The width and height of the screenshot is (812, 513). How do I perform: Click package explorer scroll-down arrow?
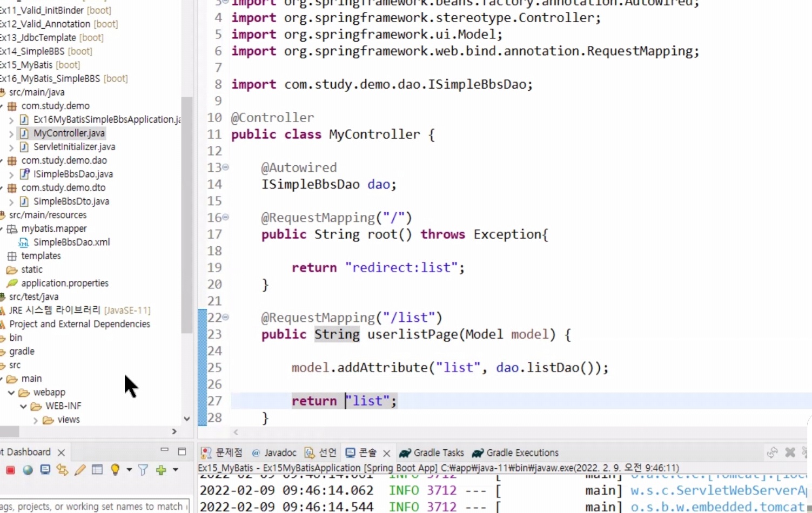click(187, 418)
